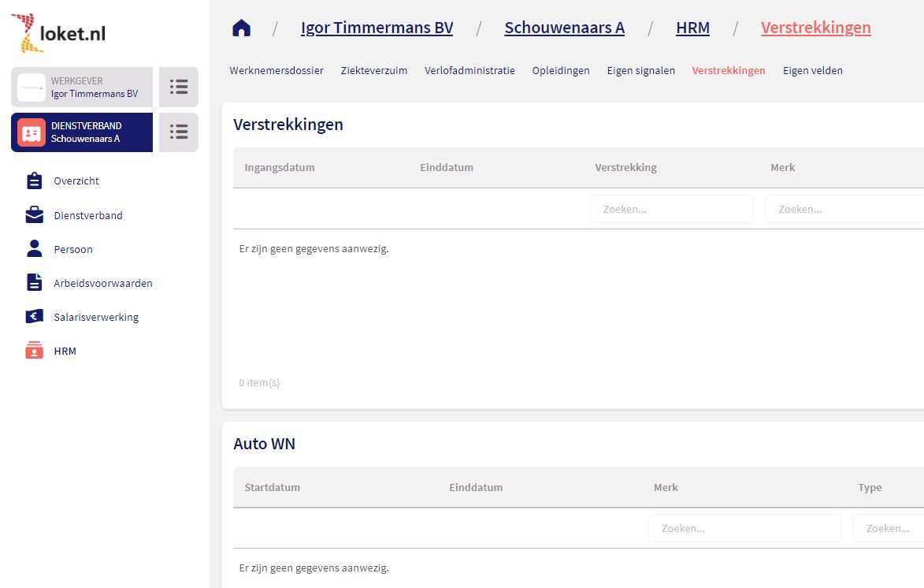Select the Persoon person icon
The width and height of the screenshot is (924, 588).
pos(34,249)
